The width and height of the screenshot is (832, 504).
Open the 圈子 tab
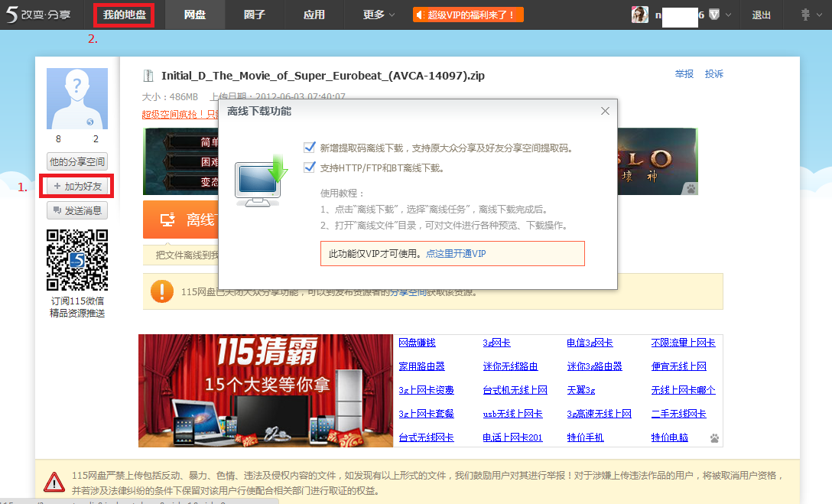click(x=254, y=15)
